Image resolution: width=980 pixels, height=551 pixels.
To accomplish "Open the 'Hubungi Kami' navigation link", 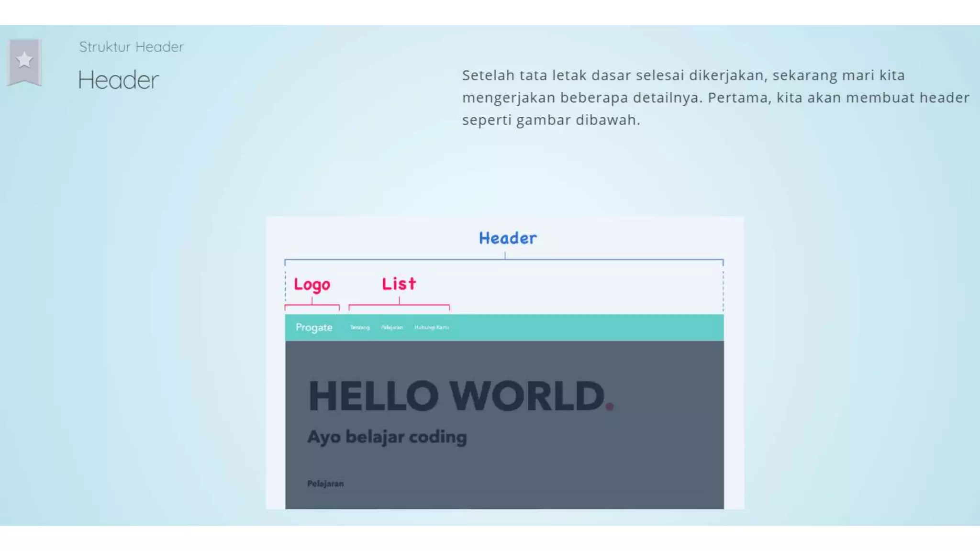I will point(431,328).
